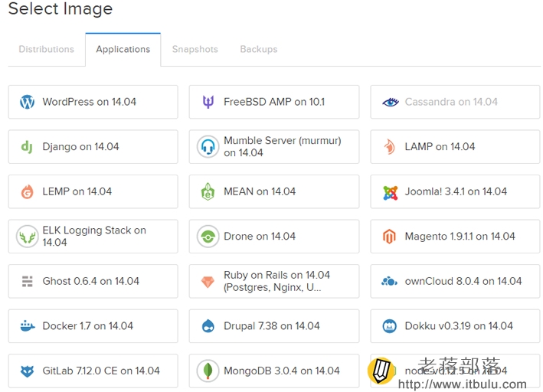The height and width of the screenshot is (392, 543).
Task: Pick LAMP on 14.04 image
Action: point(455,146)
